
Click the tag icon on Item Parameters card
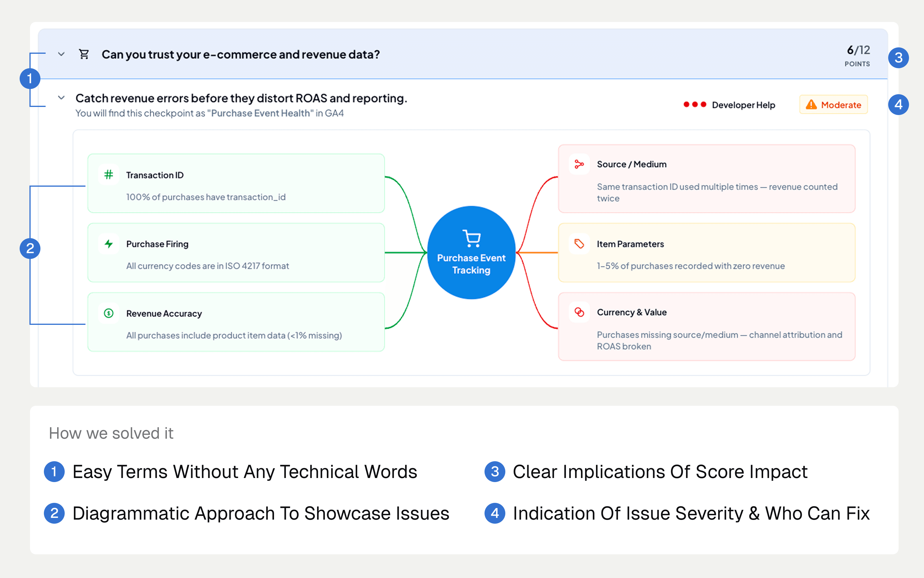[579, 244]
